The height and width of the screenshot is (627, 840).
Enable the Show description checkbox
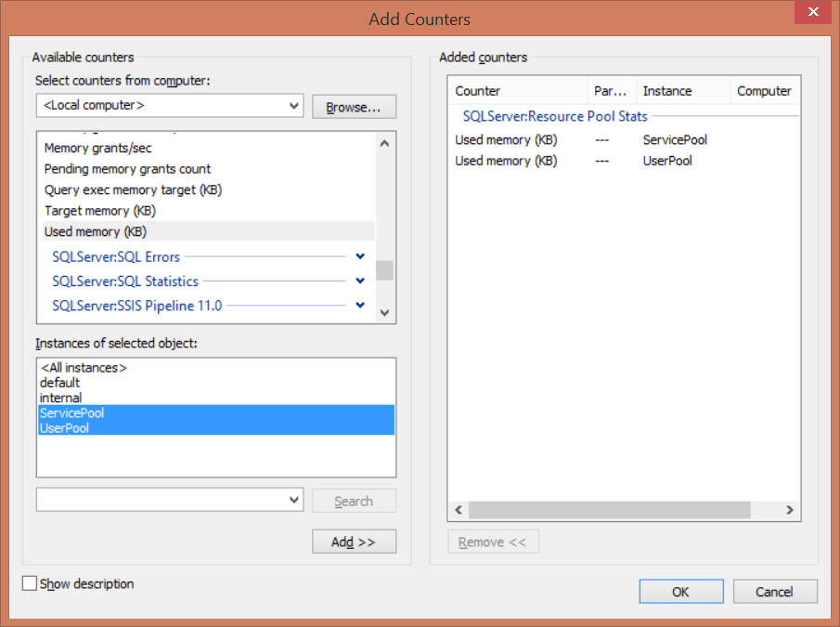[30, 583]
